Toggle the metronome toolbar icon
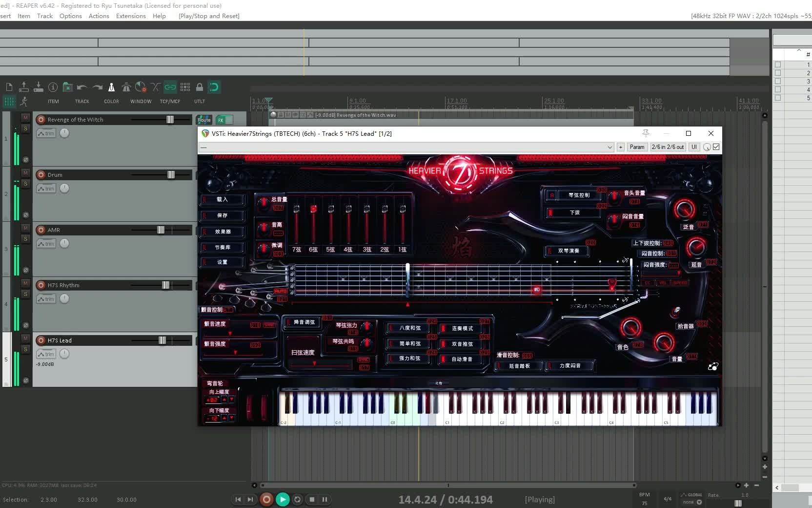This screenshot has height=508, width=812. tap(111, 87)
